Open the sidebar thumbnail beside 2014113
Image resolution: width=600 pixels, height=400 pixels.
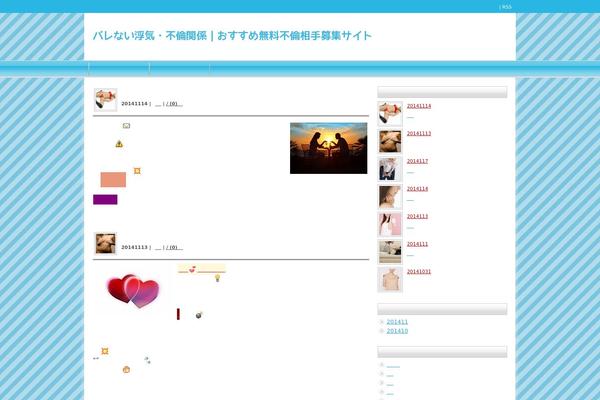pyautogui.click(x=390, y=224)
